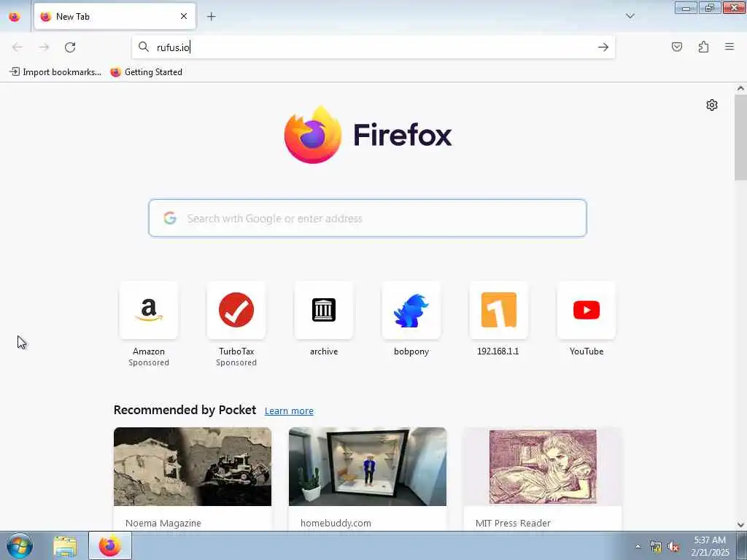
Task: Reload the current page
Action: point(70,47)
